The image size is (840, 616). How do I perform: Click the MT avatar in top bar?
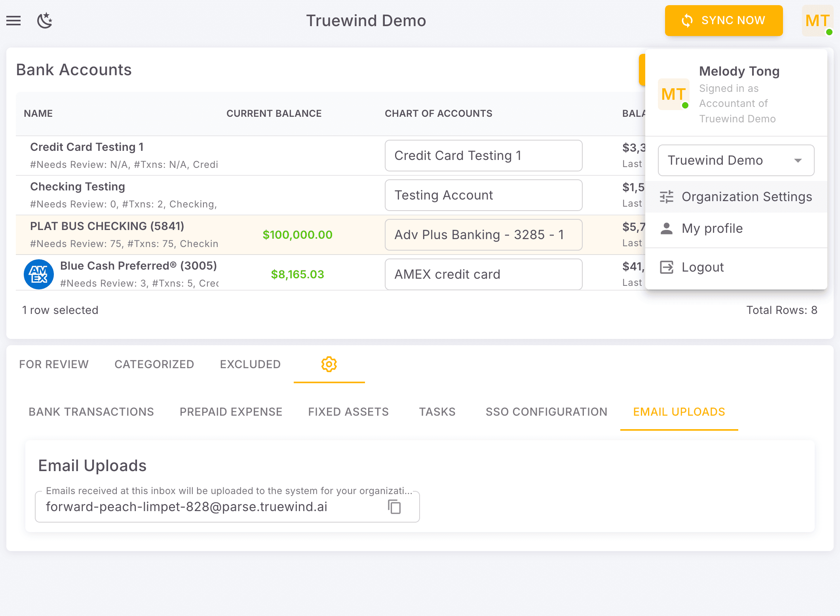click(817, 21)
